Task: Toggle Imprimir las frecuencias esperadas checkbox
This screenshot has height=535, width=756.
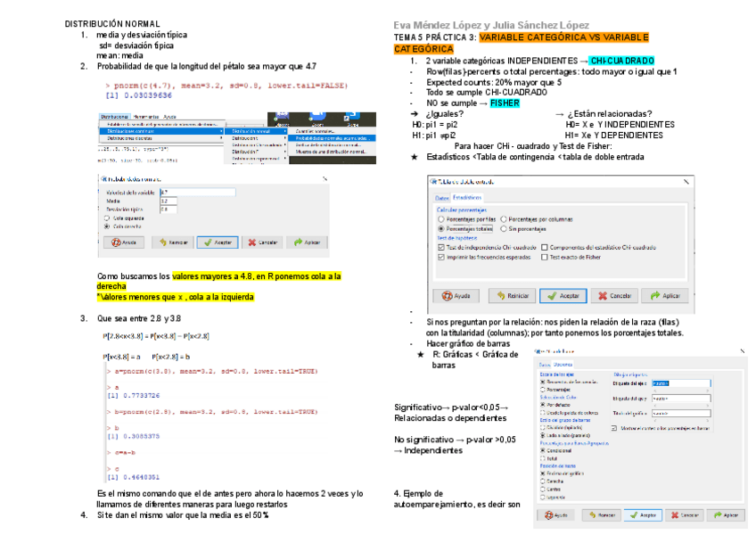Action: click(440, 257)
